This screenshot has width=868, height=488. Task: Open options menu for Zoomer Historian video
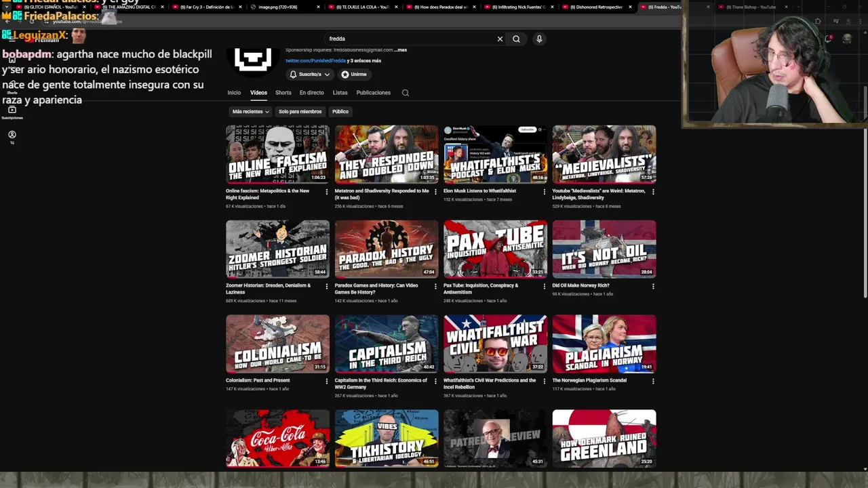coord(327,287)
